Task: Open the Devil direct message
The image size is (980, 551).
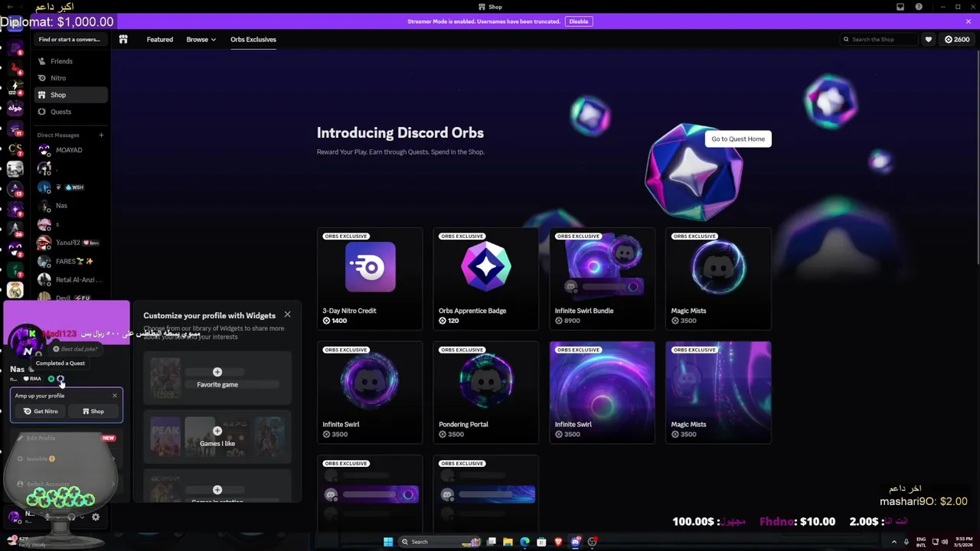Action: (71, 297)
